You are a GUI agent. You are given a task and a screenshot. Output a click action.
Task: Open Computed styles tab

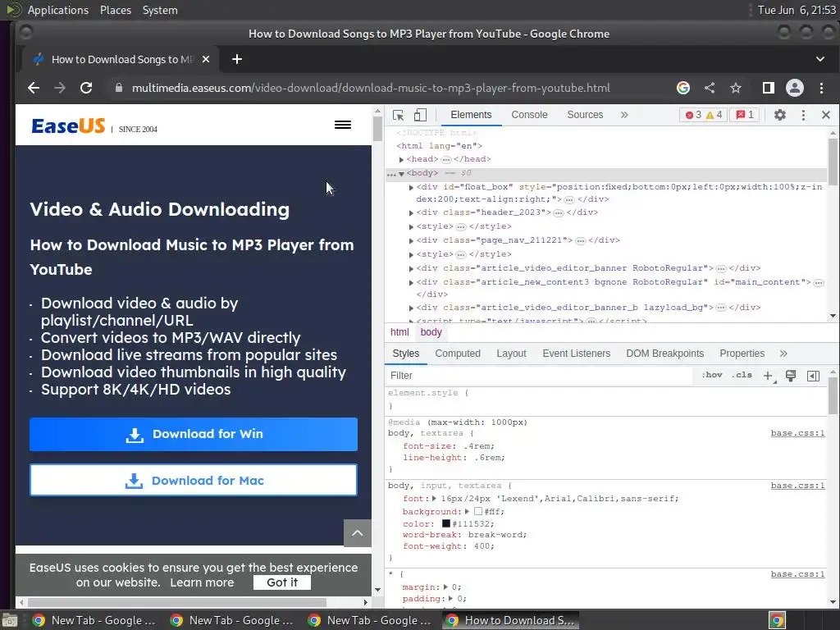[x=458, y=354]
